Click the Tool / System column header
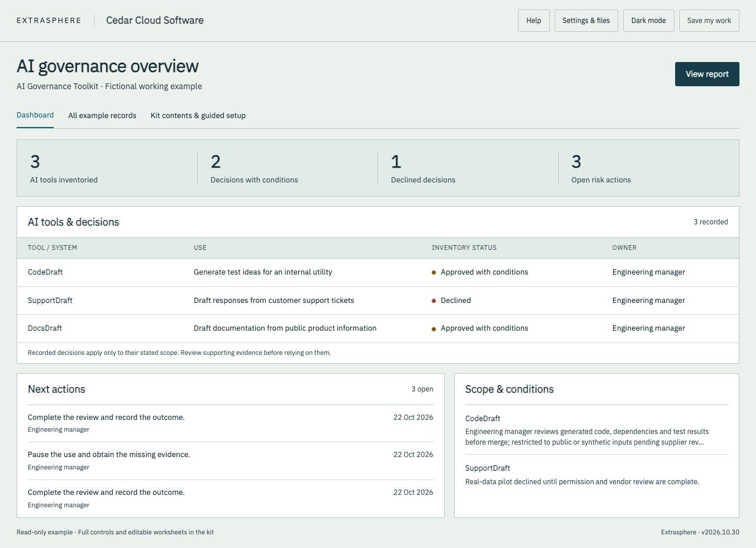756x548 pixels. pyautogui.click(x=53, y=248)
